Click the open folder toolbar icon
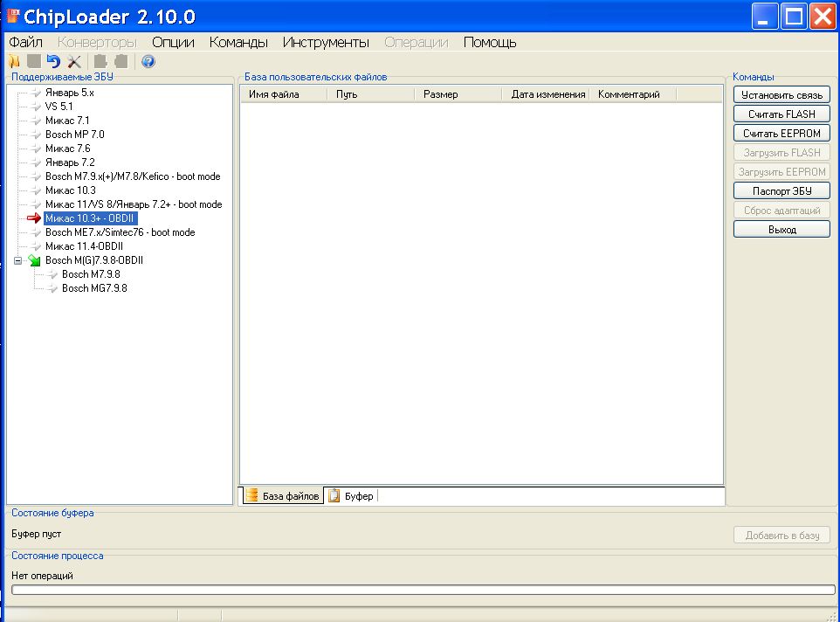This screenshot has width=840, height=622. point(14,62)
